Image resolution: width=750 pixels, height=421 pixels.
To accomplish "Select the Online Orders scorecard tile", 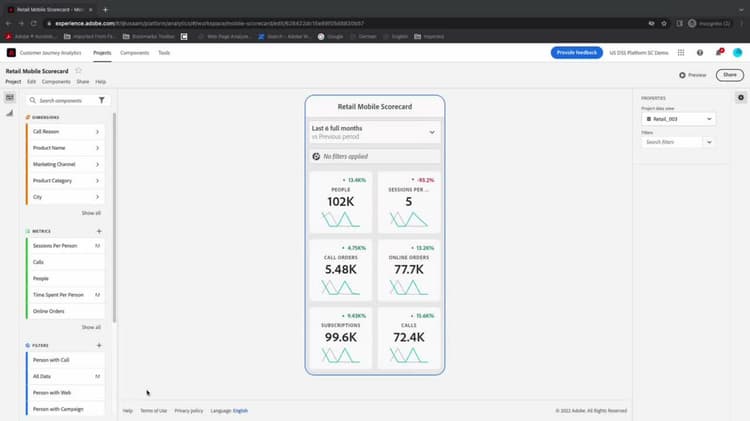I will (408, 270).
